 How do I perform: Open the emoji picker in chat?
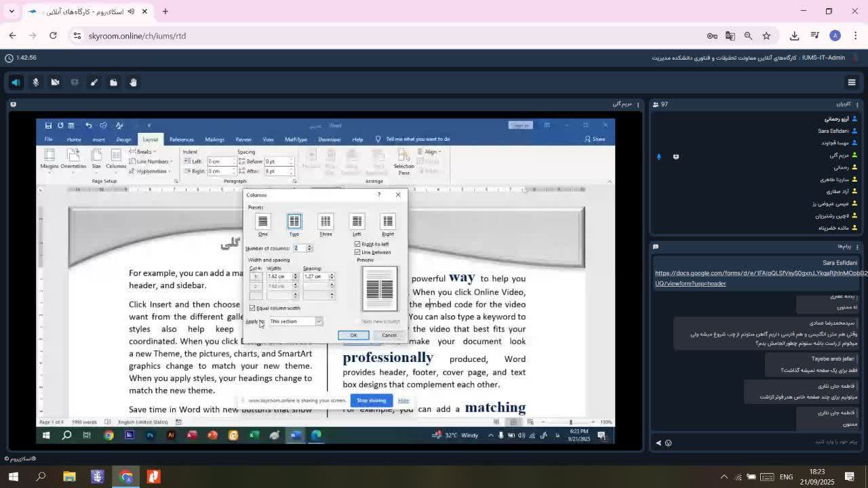point(668,443)
